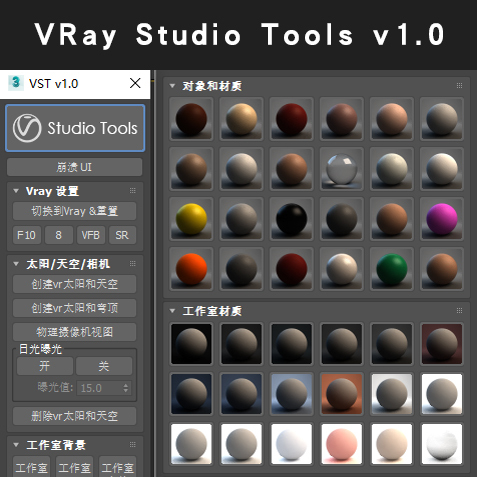Screen dimensions: 477x477
Task: Click the 3ds Max icon beside VST v1.0
Action: (16, 83)
